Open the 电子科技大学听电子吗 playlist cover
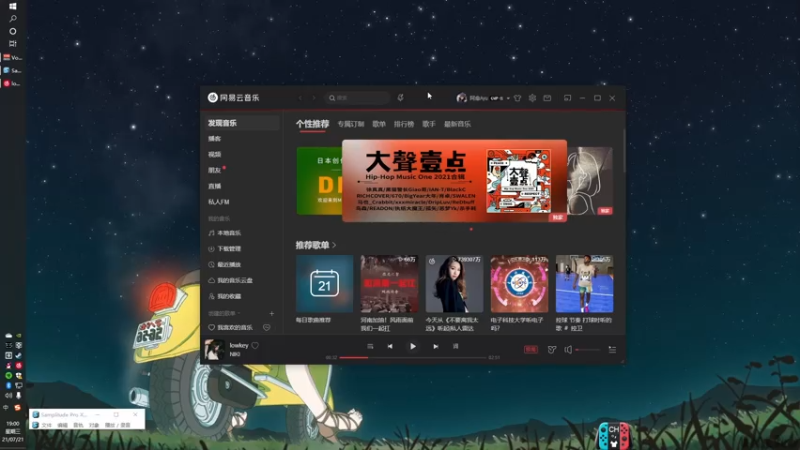The image size is (800, 450). tap(519, 284)
